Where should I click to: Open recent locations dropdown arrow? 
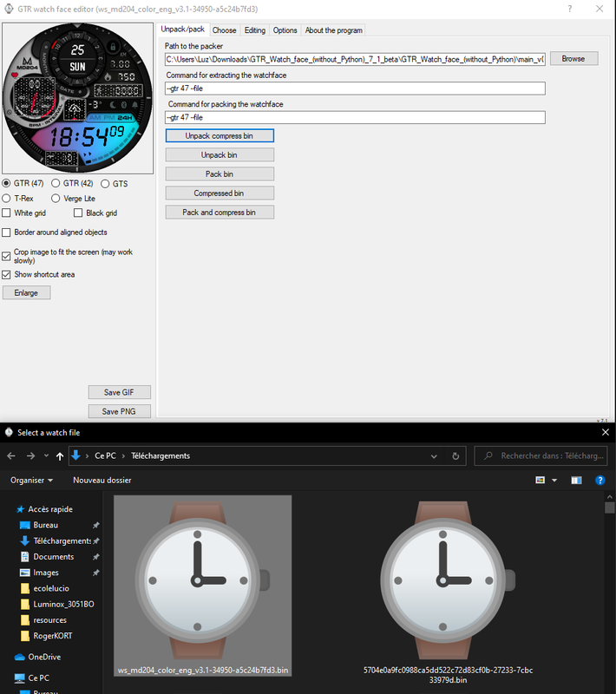(x=46, y=456)
